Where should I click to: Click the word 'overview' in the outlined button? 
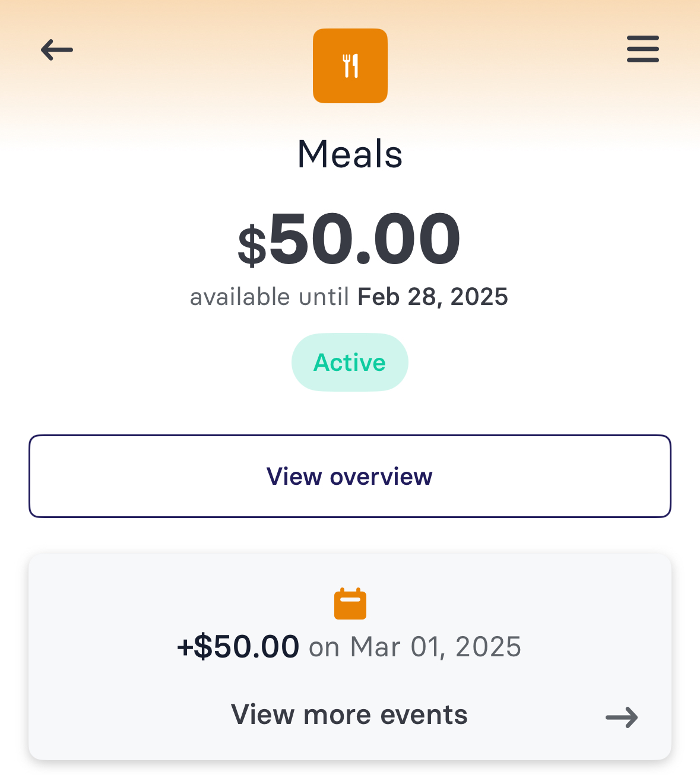381,477
